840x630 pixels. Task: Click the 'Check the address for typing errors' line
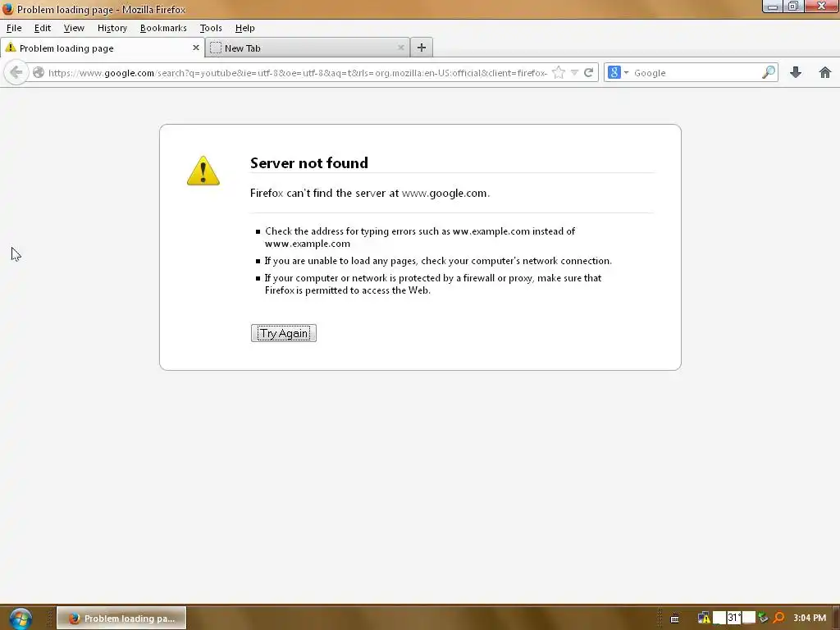[x=420, y=237]
